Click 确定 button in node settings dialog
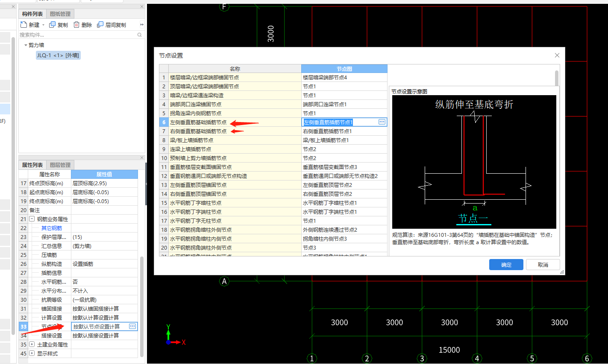The height and width of the screenshot is (364, 608). (506, 265)
